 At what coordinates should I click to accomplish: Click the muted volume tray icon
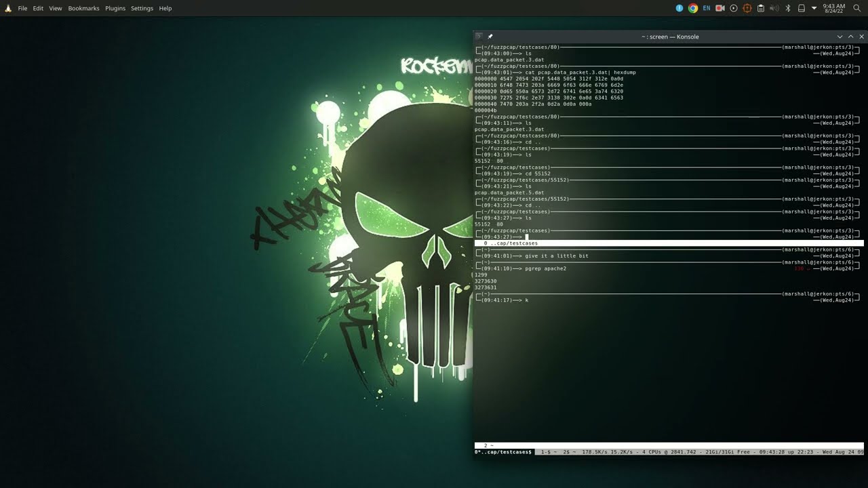pos(774,8)
